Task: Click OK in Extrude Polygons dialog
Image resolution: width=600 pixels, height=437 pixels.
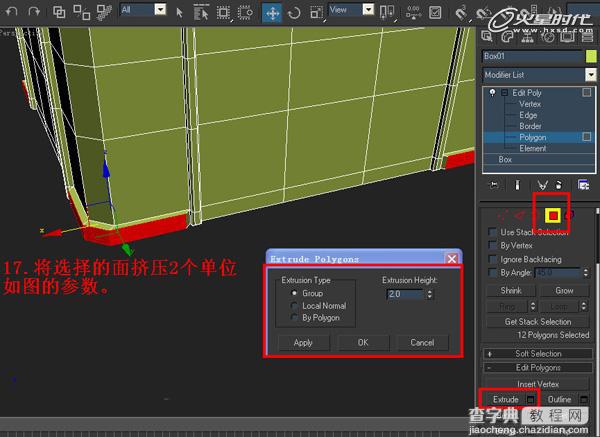Action: point(363,342)
